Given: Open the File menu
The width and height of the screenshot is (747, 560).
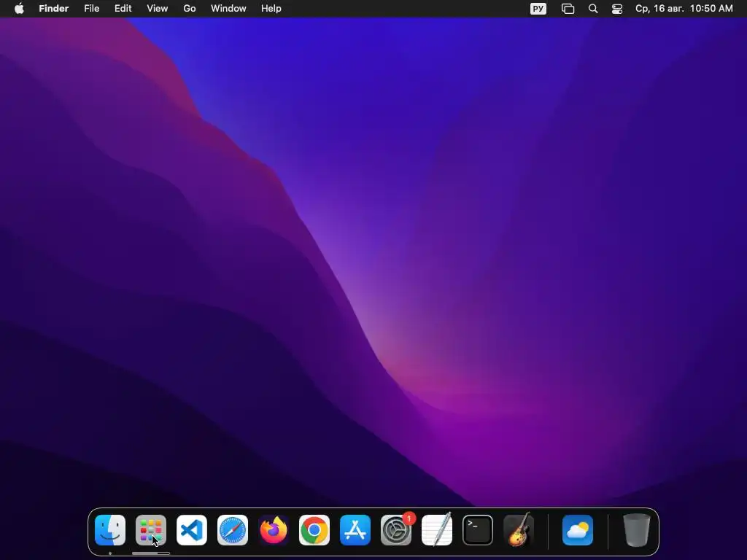Looking at the screenshot, I should [91, 9].
